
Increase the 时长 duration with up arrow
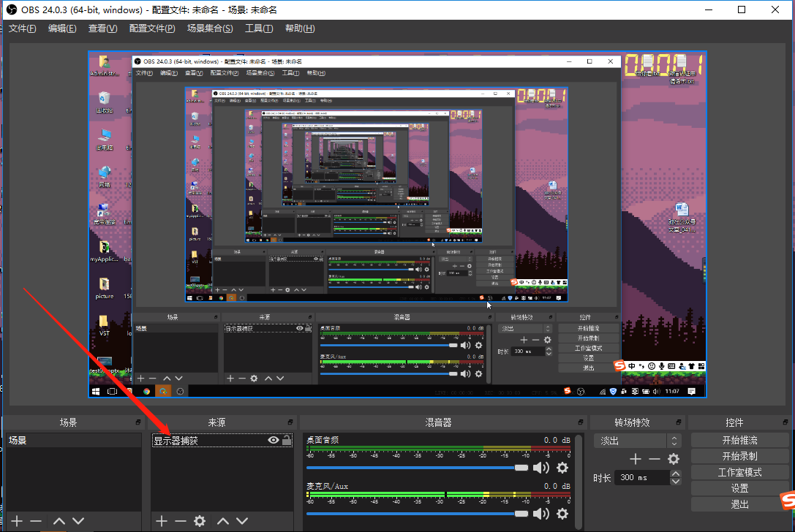pos(675,474)
